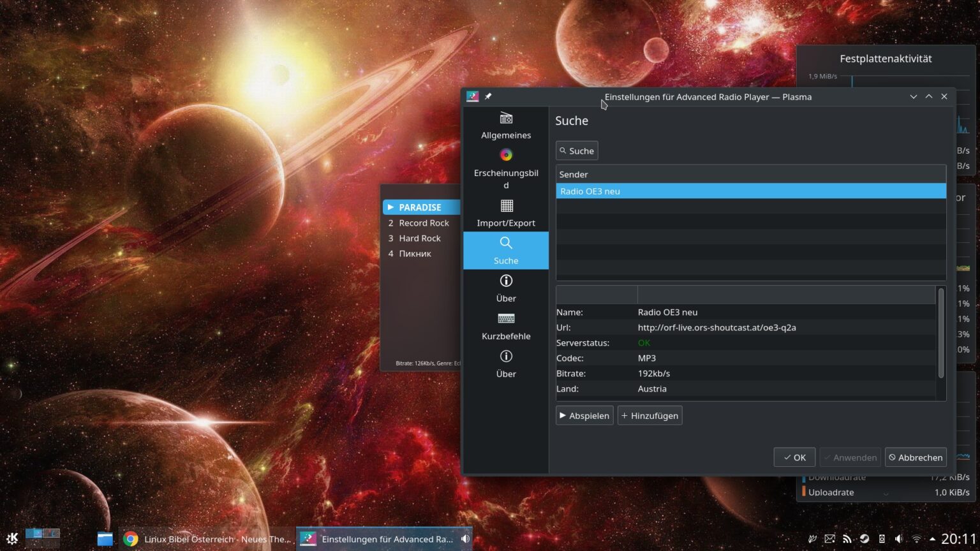Click play icon beside PARADISE
This screenshot has height=551, width=980.
pyautogui.click(x=390, y=207)
